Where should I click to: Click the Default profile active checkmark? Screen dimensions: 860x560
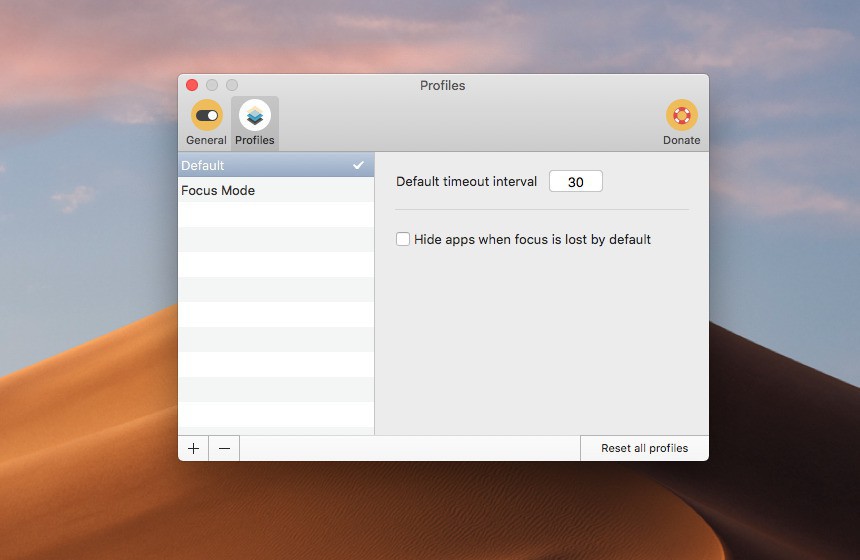(358, 165)
